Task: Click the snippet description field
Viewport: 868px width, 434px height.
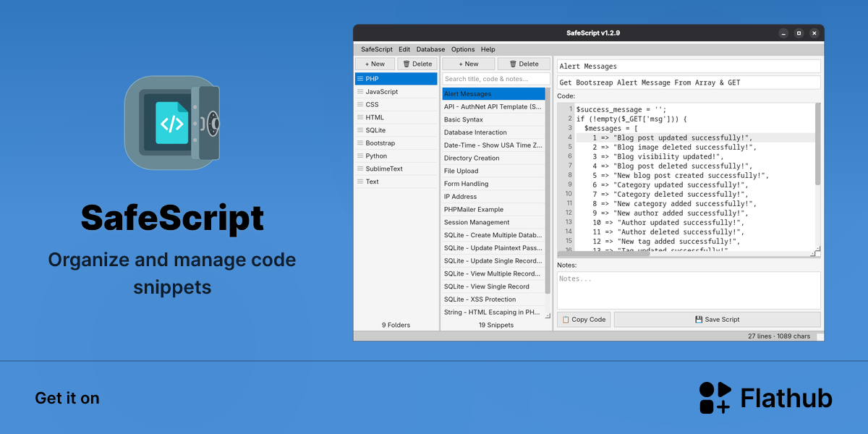Action: [689, 82]
